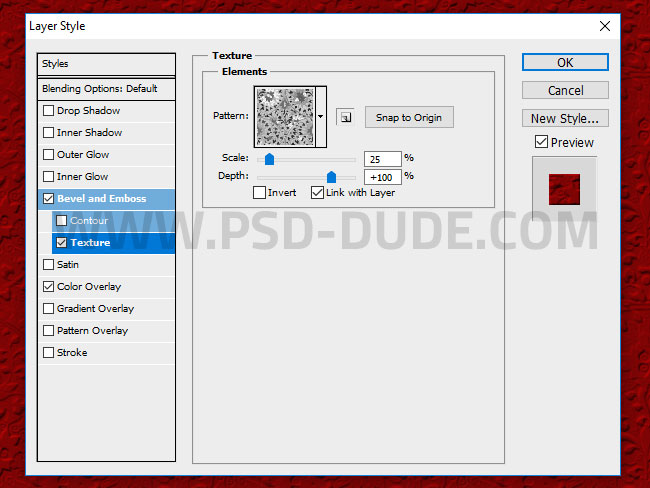Toggle the Contour checkbox under Bevel and Emboss
Image resolution: width=650 pixels, height=488 pixels.
pyautogui.click(x=62, y=221)
